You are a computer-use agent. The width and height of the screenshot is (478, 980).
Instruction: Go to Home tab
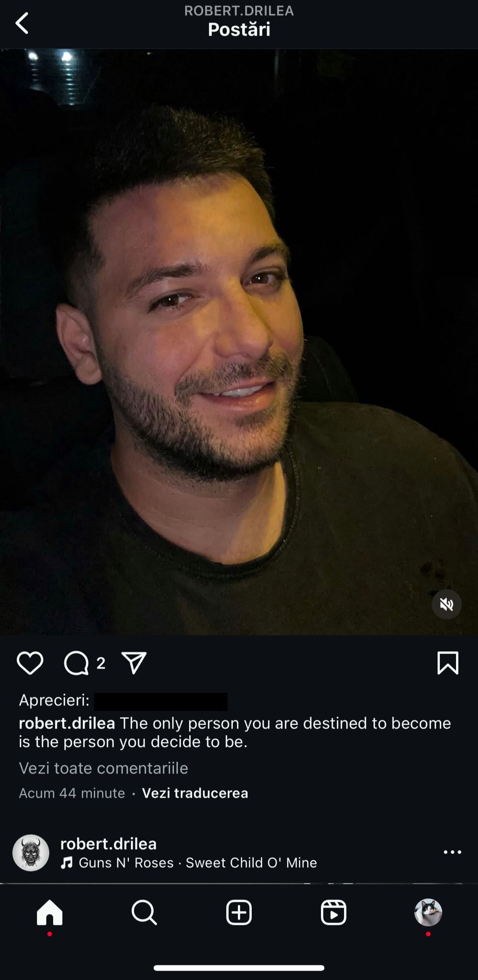(x=50, y=913)
